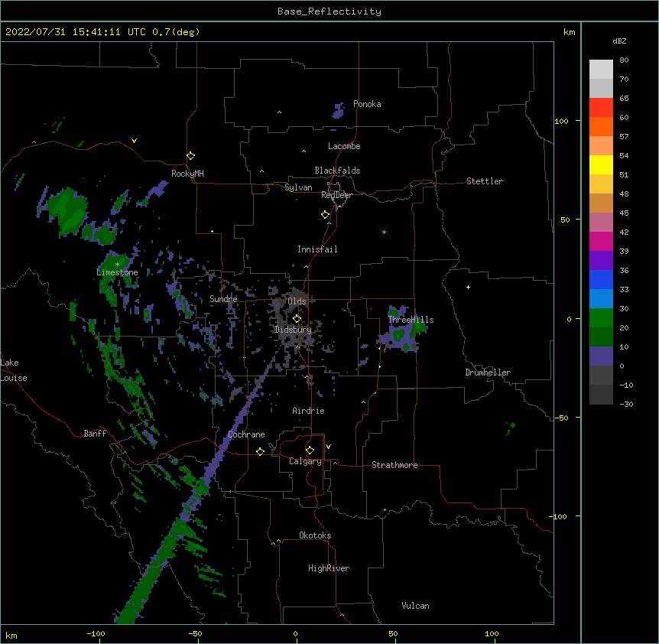Viewport: 659px width, 644px height.
Task: Click the Ponoka city label
Action: click(x=367, y=104)
